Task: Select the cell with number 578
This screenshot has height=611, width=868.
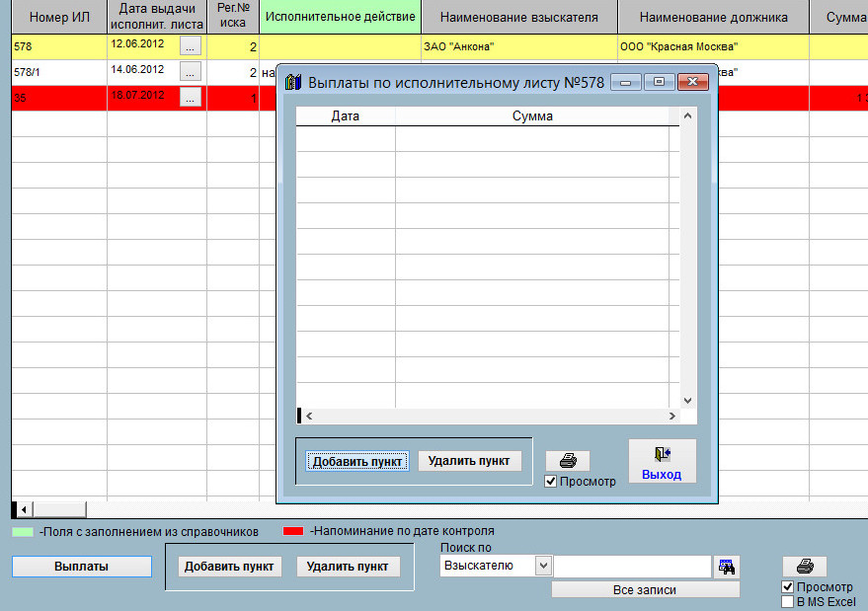Action: 59,47
